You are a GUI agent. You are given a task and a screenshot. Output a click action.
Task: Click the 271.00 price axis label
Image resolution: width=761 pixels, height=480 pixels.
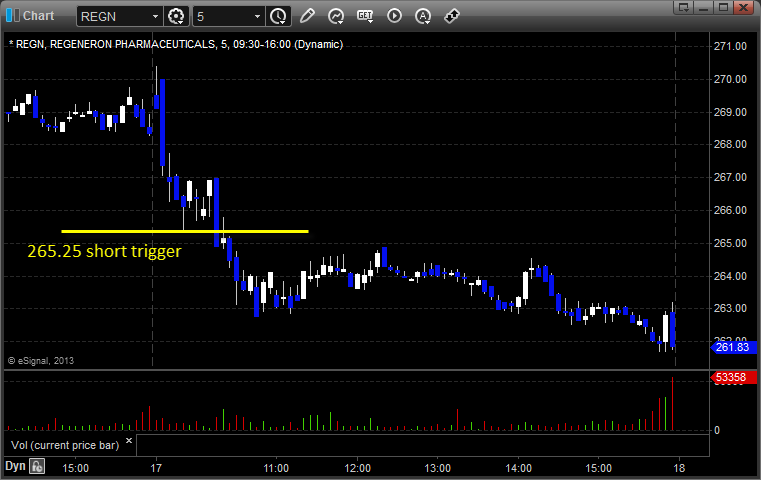point(730,47)
